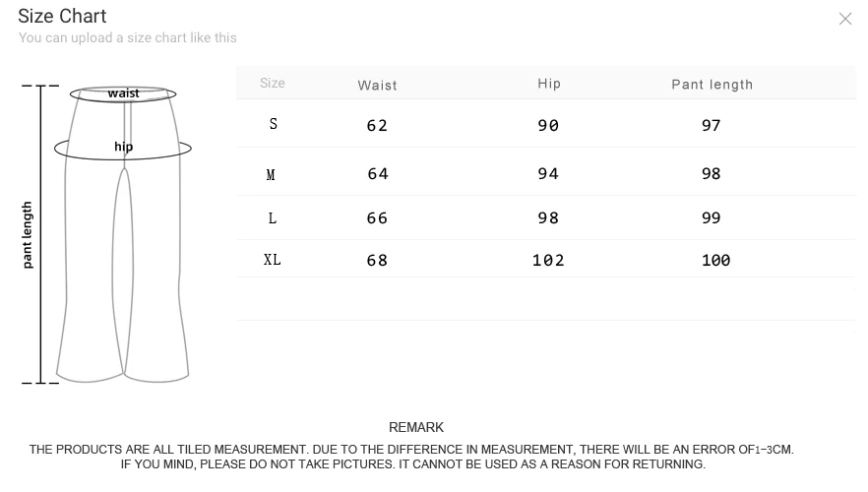Click the S size row label

(x=273, y=124)
